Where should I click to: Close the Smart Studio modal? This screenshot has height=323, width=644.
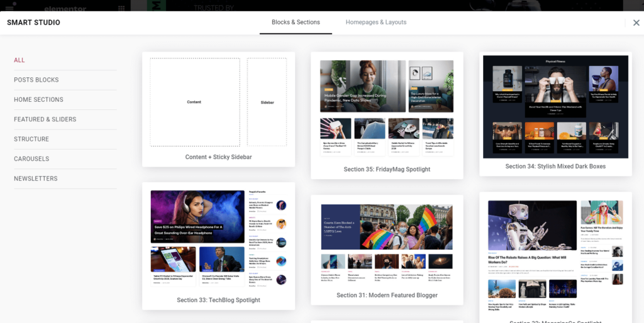tap(636, 23)
